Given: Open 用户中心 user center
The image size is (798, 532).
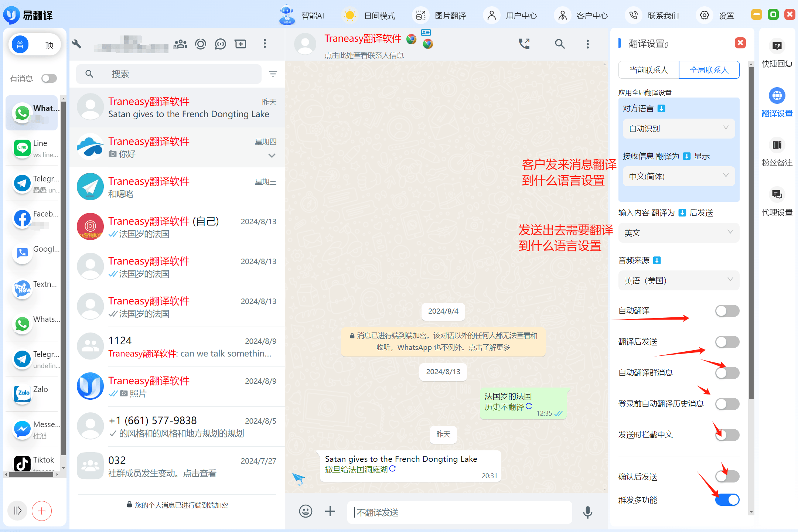Looking at the screenshot, I should (491, 16).
